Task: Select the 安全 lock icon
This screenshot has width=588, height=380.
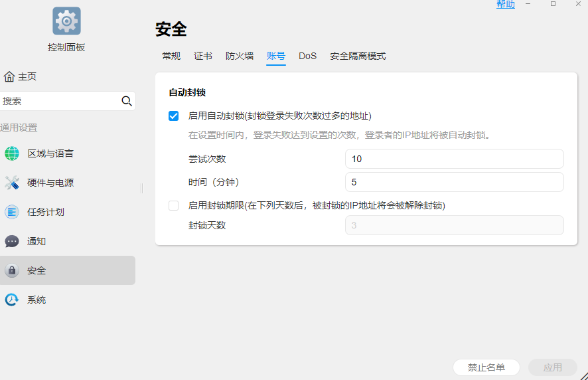Action: 12,270
